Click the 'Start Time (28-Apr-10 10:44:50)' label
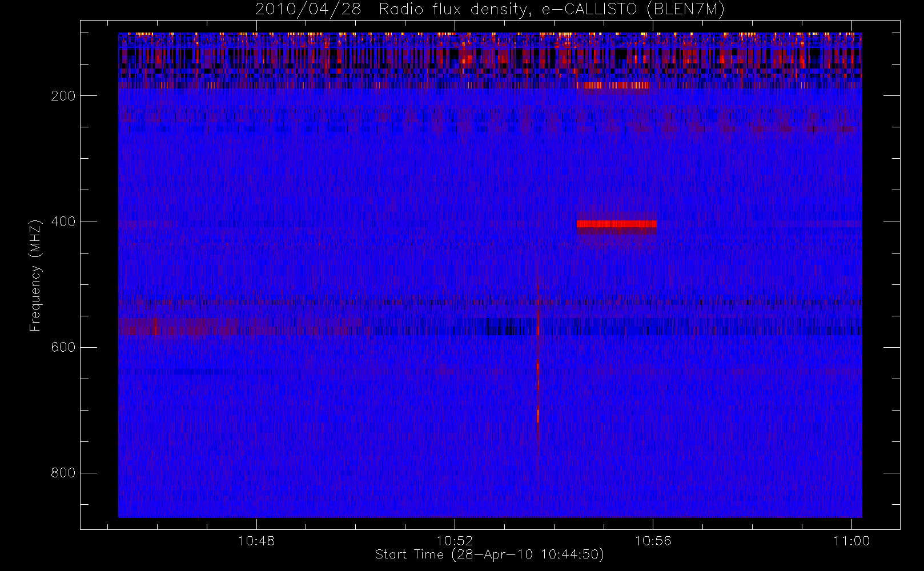924x571 pixels. (489, 554)
